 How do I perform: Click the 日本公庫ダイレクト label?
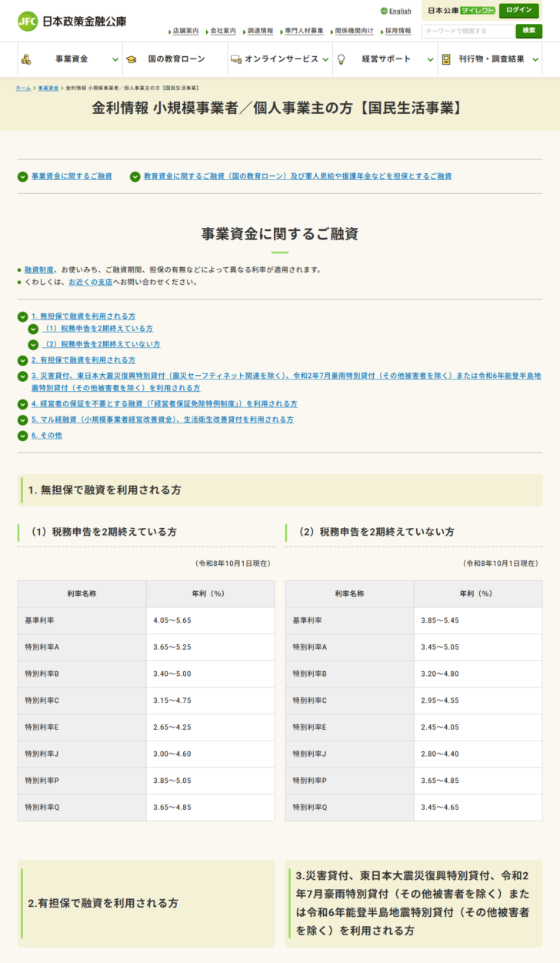[x=462, y=11]
